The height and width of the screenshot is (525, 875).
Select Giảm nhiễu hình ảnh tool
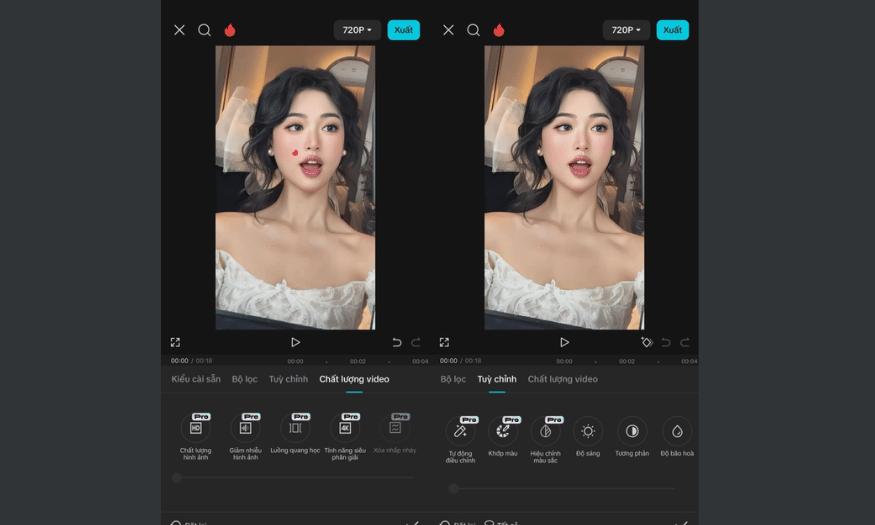245,436
